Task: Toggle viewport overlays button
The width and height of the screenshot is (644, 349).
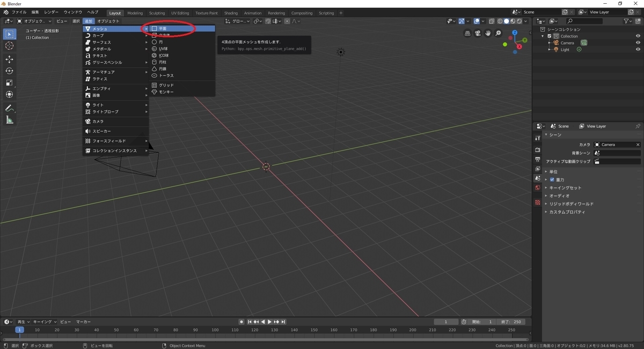Action: (x=477, y=21)
